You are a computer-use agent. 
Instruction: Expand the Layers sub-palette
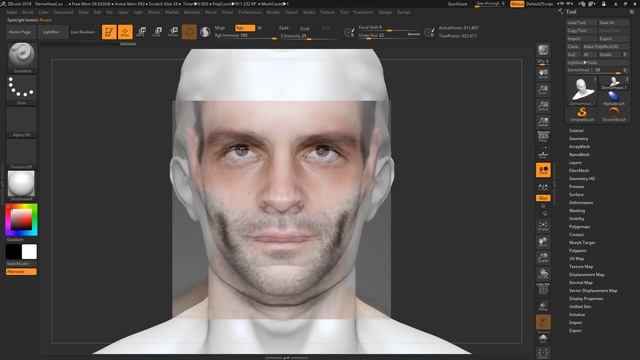point(575,162)
